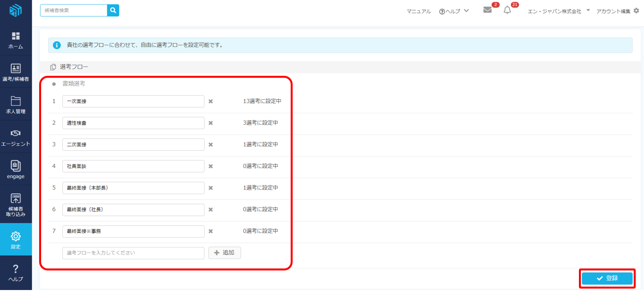Remove the 最終面接（社長） step with X
The width and height of the screenshot is (644, 291).
210,209
